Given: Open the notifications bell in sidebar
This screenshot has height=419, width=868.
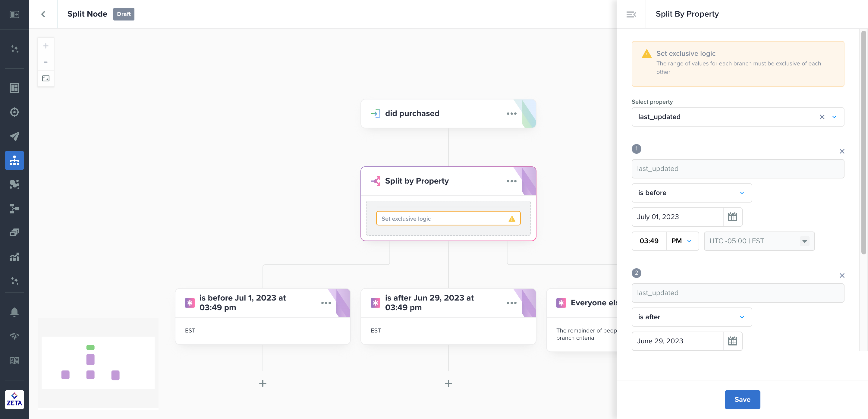Looking at the screenshot, I should pos(14,312).
